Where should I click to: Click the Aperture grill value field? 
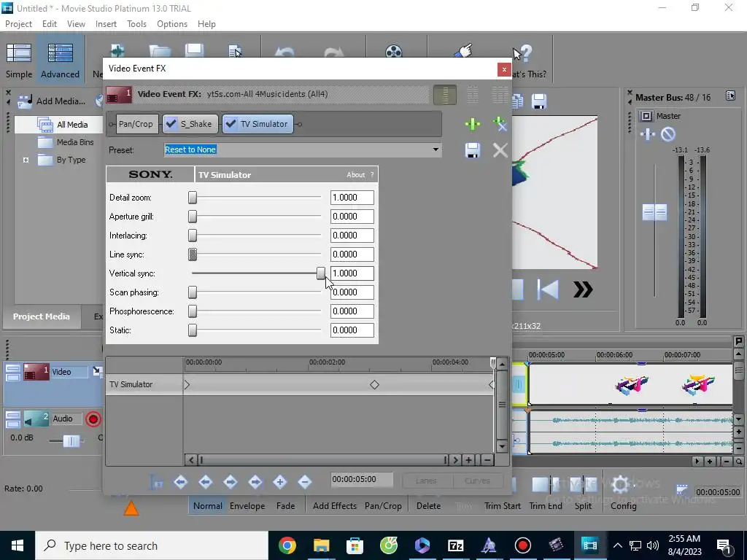(x=352, y=216)
